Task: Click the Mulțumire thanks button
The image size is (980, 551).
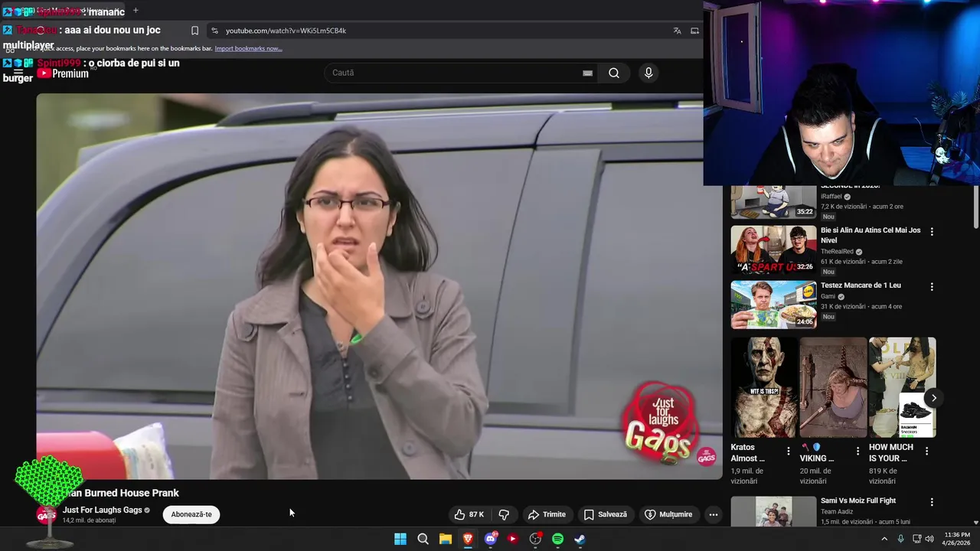Action: click(668, 514)
